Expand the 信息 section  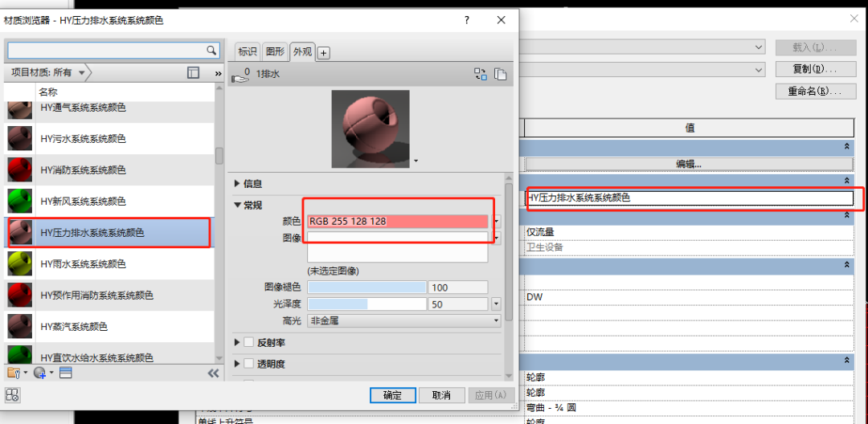coord(237,184)
